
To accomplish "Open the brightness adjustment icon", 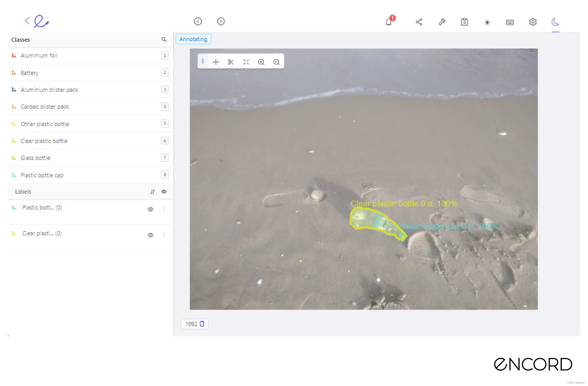I will coord(487,22).
